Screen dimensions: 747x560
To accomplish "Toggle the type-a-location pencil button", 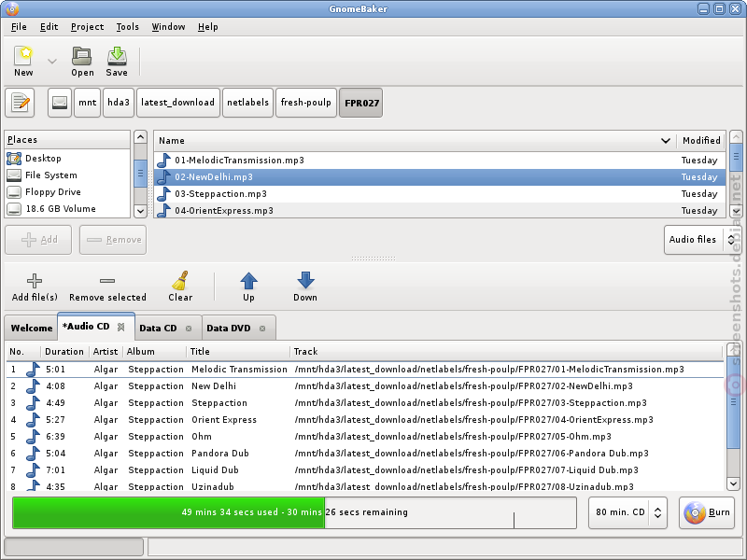I will tap(20, 103).
